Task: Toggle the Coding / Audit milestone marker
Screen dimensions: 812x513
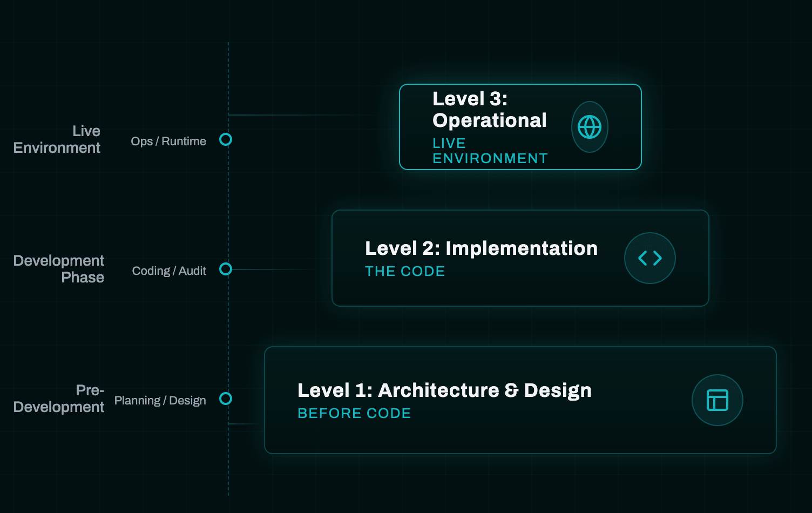Action: pos(226,268)
